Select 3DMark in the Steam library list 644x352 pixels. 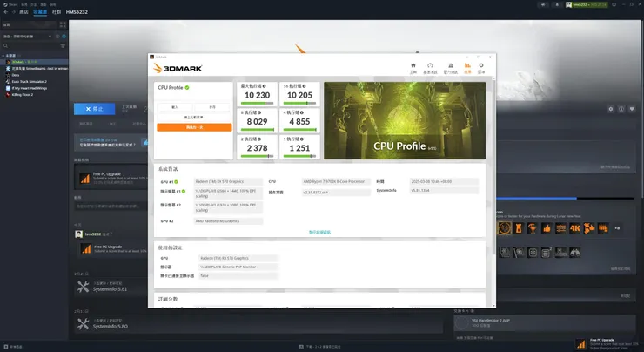click(35, 62)
